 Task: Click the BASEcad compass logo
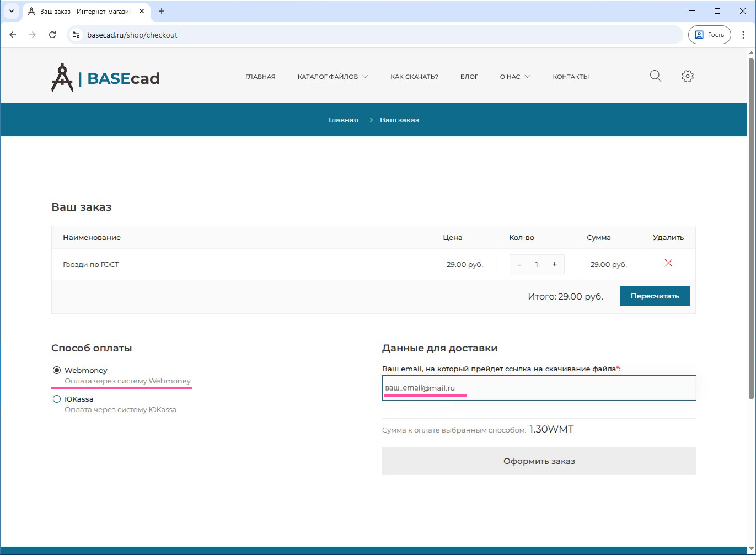[62, 78]
